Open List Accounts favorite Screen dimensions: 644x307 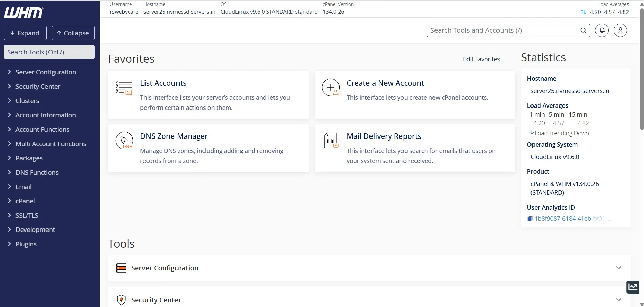208,95
